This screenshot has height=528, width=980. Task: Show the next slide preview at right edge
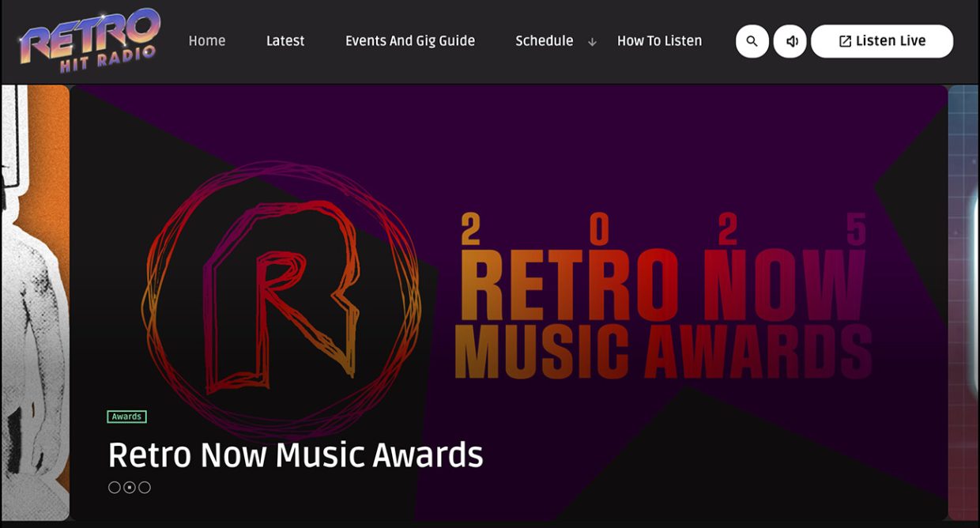[x=963, y=302]
